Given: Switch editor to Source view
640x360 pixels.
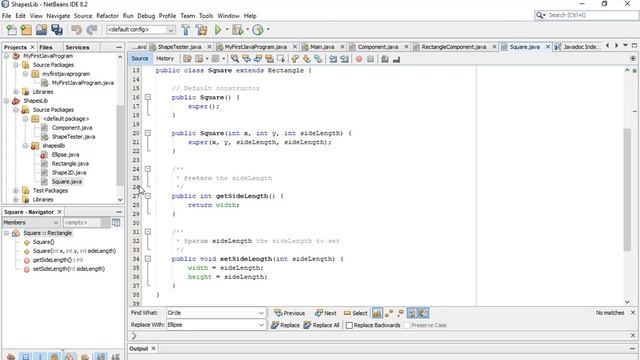Looking at the screenshot, I should click(140, 59).
